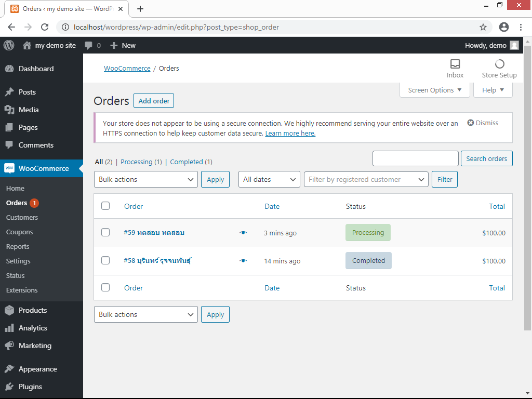Check the box for order #58
The image size is (532, 399).
coord(105,260)
